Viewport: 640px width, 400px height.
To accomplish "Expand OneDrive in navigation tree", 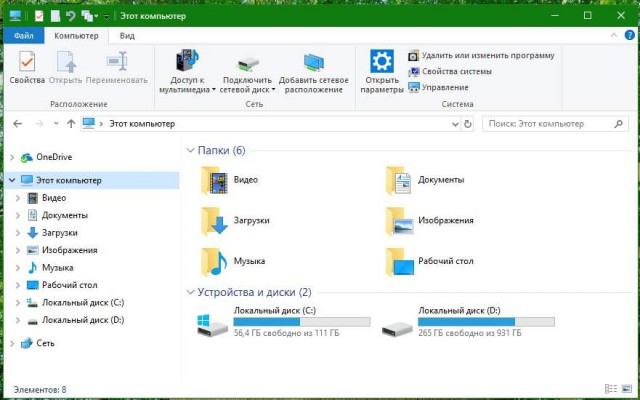I will 11,158.
